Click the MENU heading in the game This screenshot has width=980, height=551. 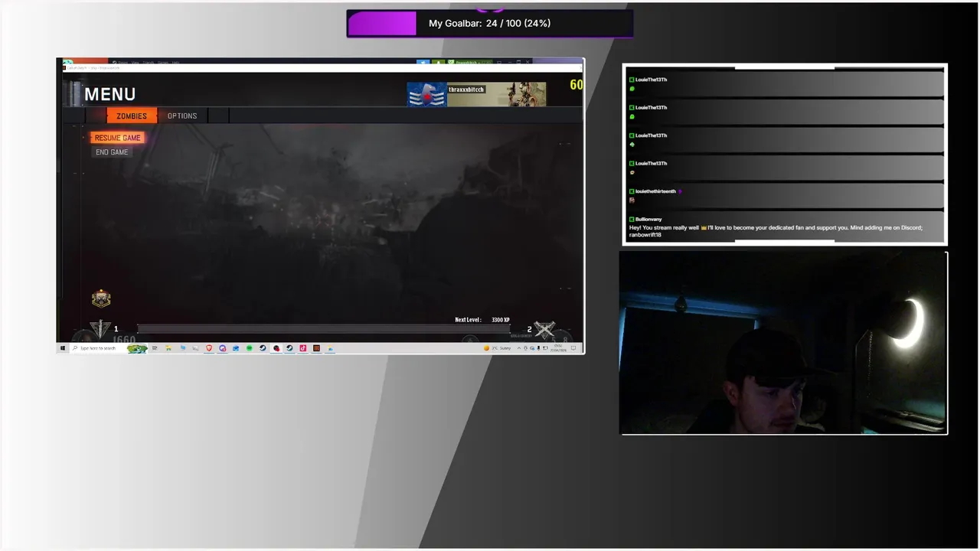pyautogui.click(x=109, y=94)
